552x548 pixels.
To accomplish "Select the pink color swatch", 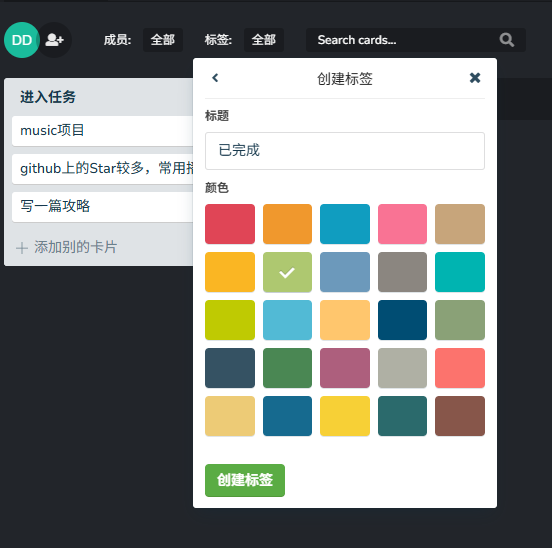I will point(402,224).
